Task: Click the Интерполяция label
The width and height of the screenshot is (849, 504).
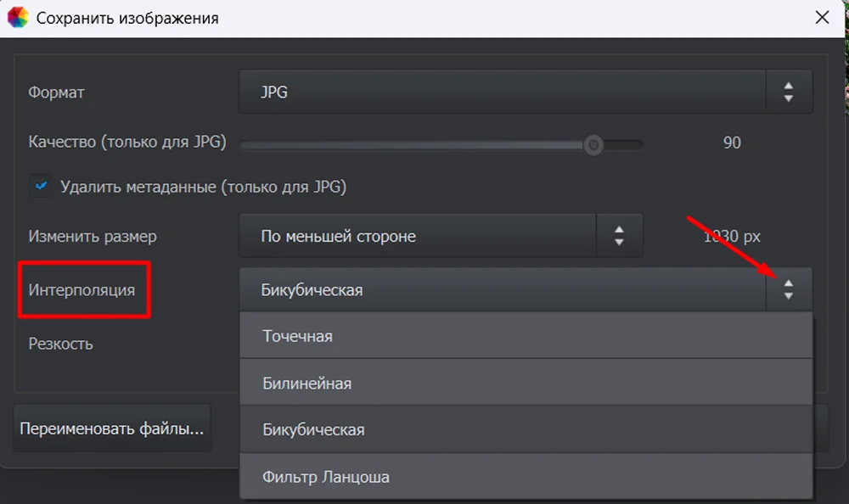Action: (82, 290)
